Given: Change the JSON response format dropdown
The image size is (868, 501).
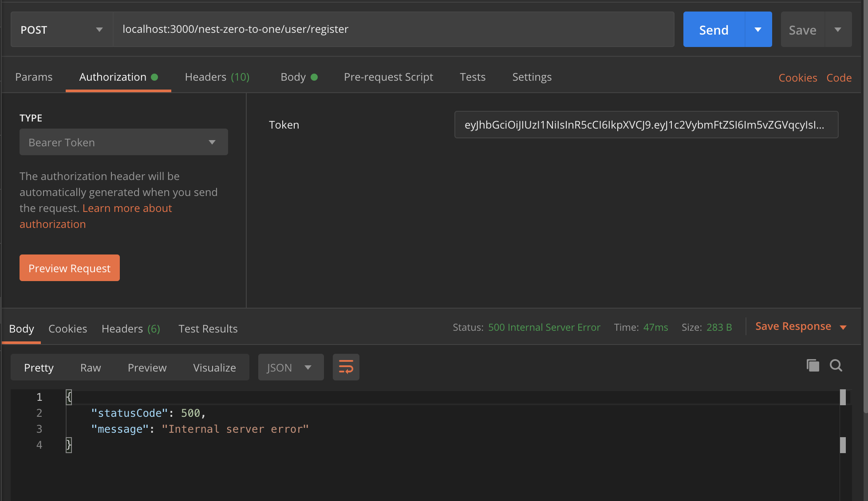Looking at the screenshot, I should [291, 368].
